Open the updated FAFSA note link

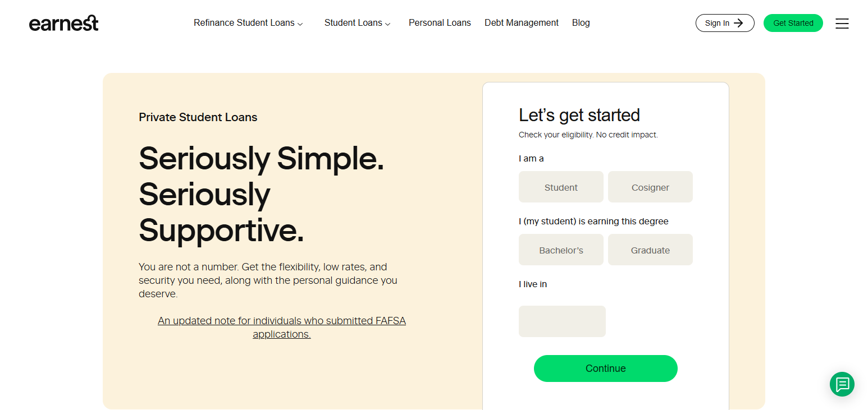(282, 328)
